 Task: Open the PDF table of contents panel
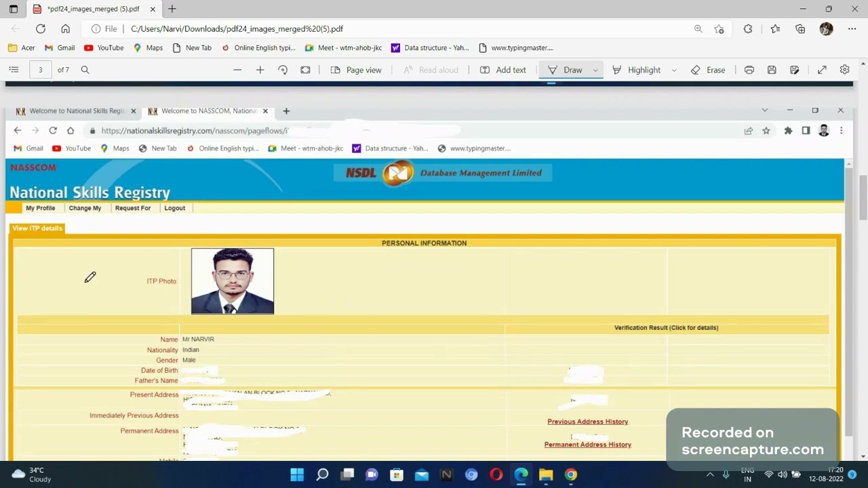pyautogui.click(x=14, y=70)
